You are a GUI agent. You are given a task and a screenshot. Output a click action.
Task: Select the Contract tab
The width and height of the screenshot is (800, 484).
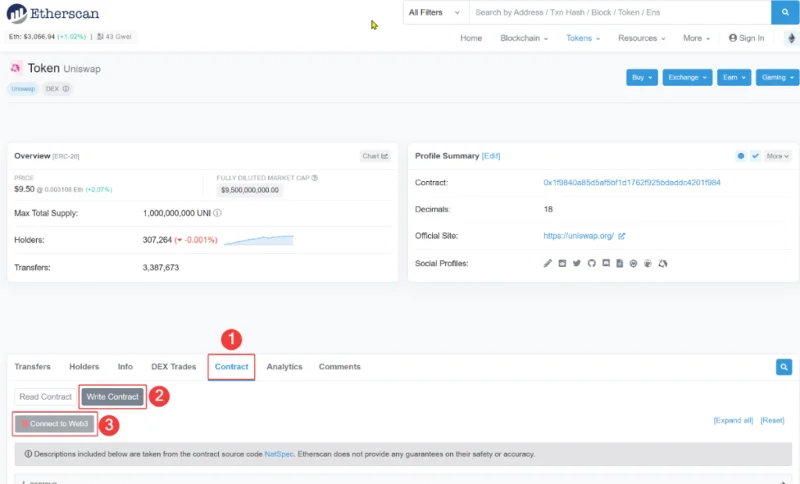[x=231, y=367]
